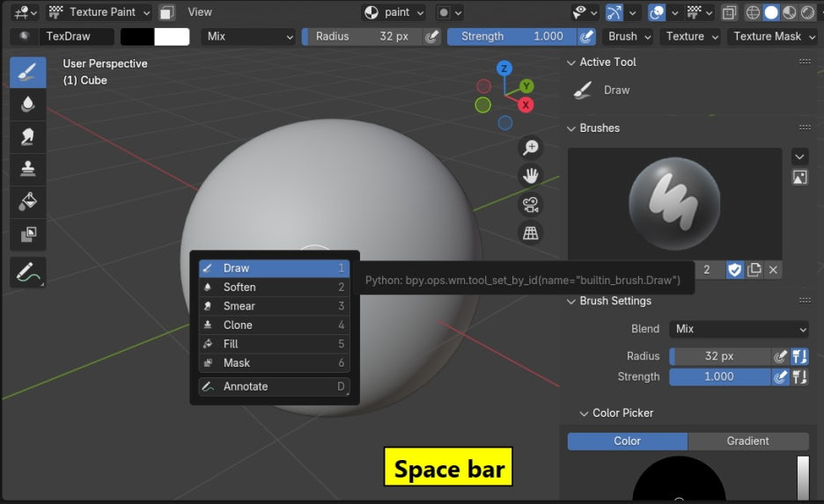Toggle unified strength in Brush Settings

(799, 376)
